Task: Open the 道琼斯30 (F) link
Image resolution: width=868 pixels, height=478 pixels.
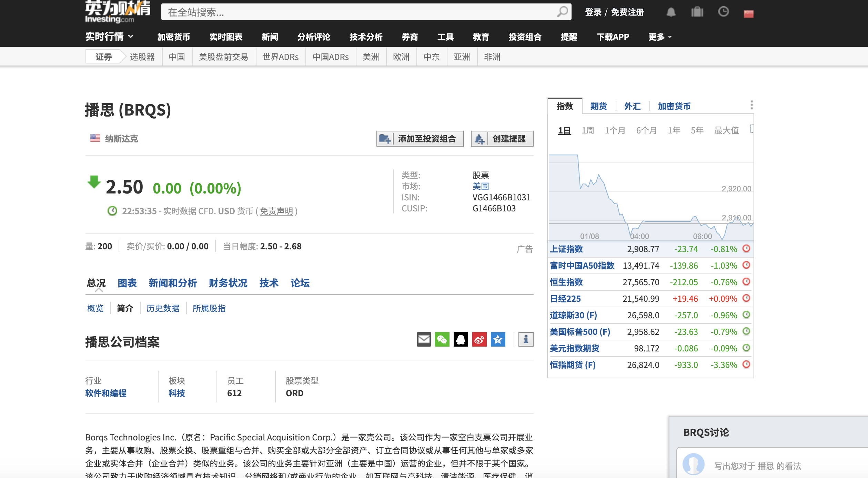Action: pyautogui.click(x=573, y=315)
